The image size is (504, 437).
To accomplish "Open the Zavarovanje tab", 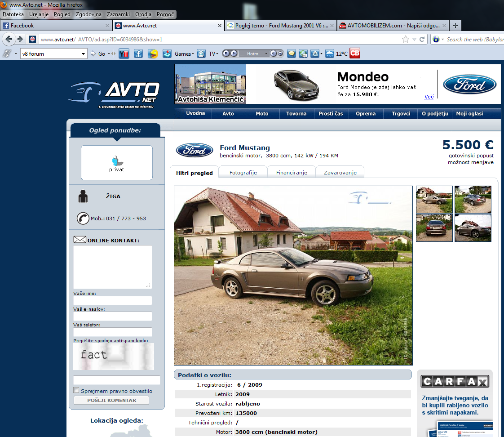I will coord(340,173).
